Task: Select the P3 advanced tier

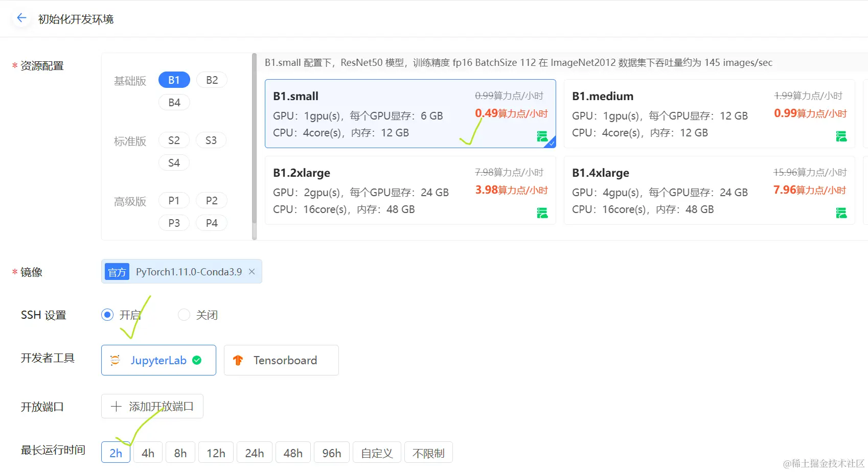Action: [x=174, y=223]
